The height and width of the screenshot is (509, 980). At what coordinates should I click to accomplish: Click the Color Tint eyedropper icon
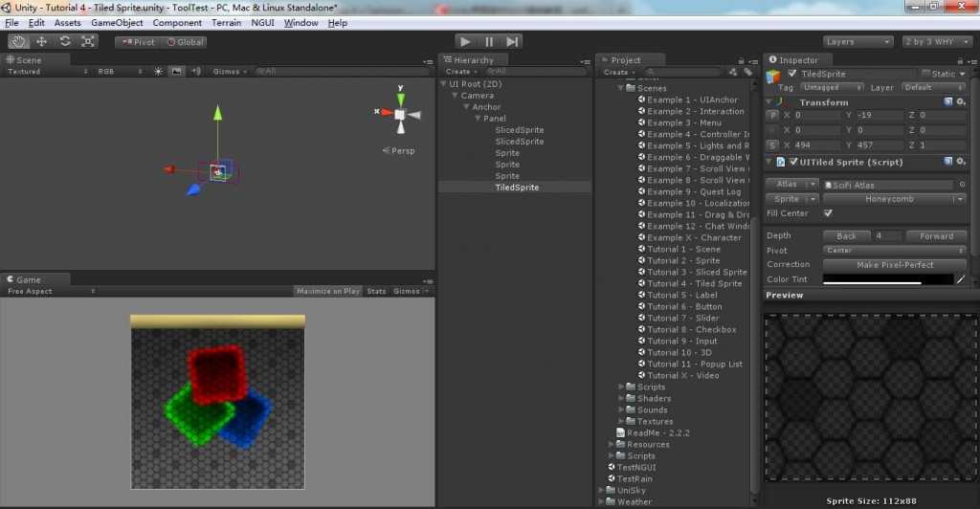[961, 279]
